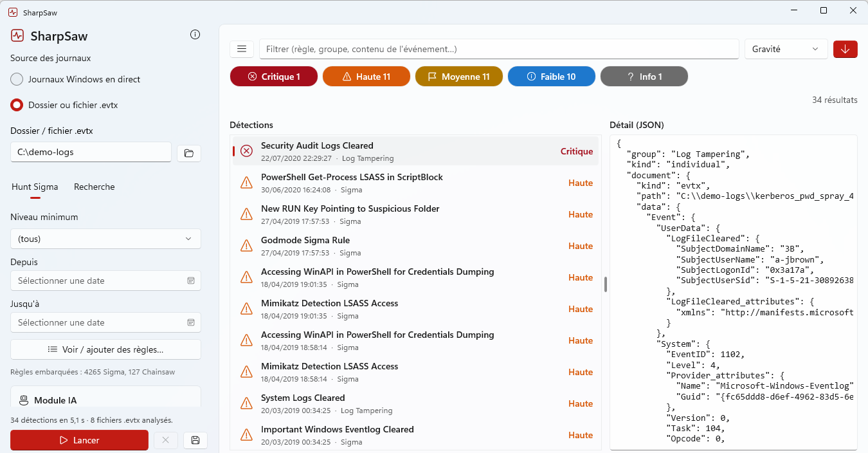Toggle the hamburger menu left of filter box

click(x=242, y=49)
